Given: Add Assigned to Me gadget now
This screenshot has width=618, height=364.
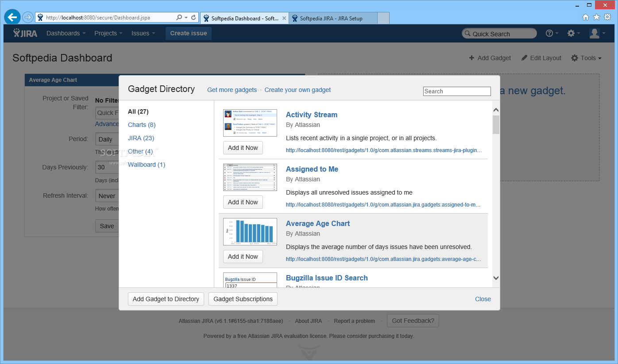Looking at the screenshot, I should (243, 202).
